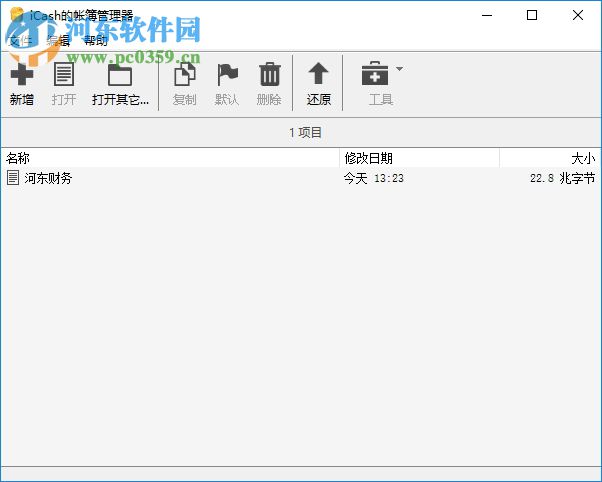602x482 pixels.
Task: Click the 1 项目 count label
Action: [306, 133]
